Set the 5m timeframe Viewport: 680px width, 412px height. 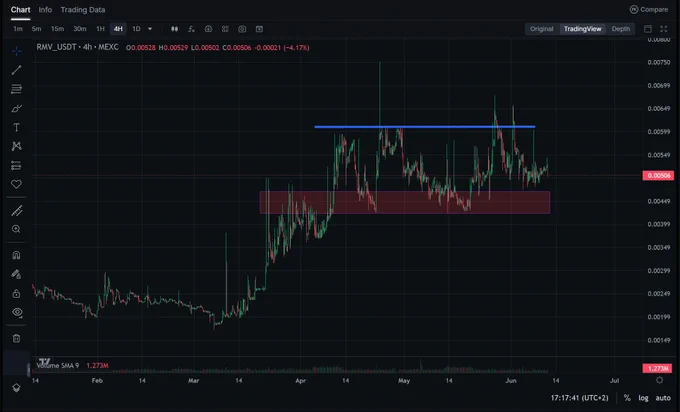(36, 29)
